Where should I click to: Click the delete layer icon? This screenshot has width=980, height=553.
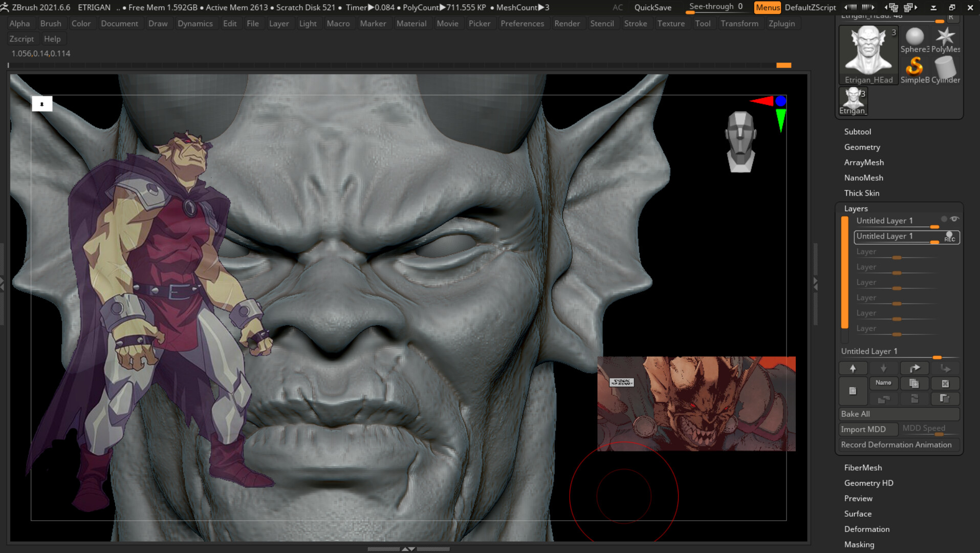(x=946, y=383)
